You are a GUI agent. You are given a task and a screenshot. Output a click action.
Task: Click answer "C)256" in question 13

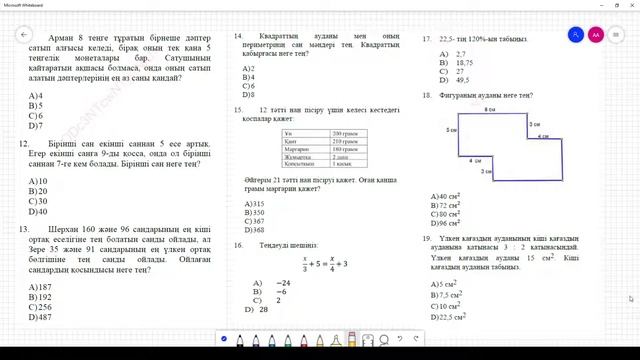click(40, 307)
